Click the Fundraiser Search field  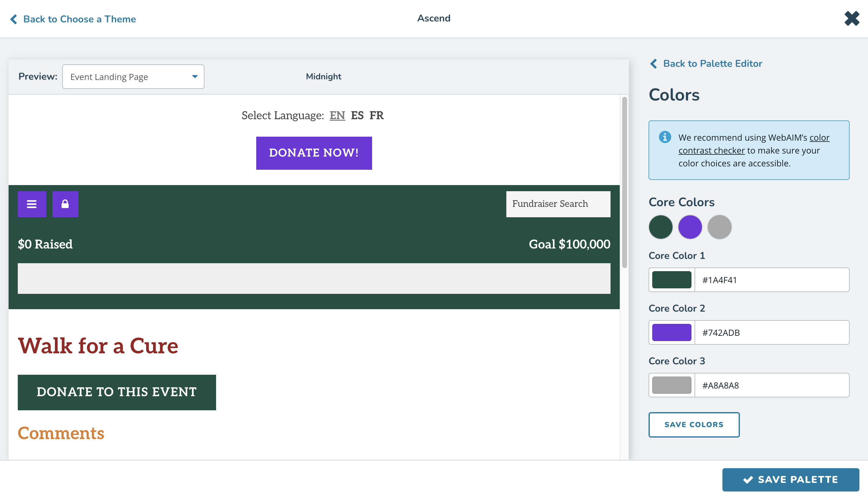pos(558,204)
